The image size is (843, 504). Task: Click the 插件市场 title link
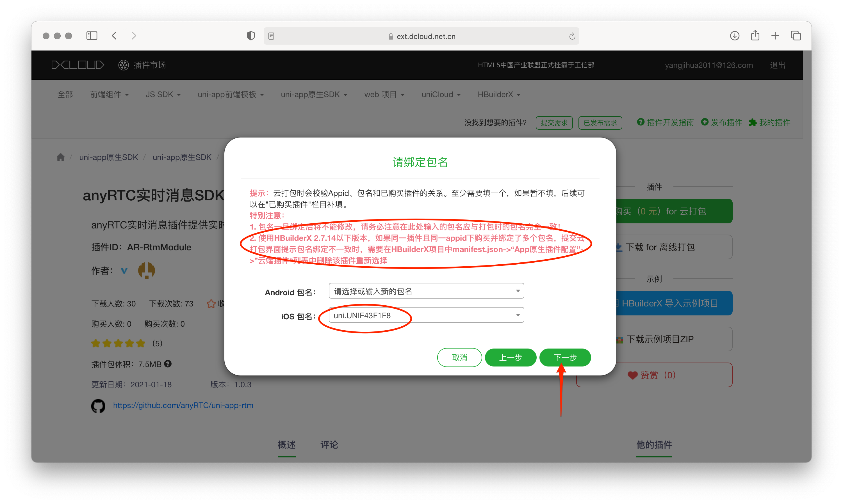click(x=149, y=65)
